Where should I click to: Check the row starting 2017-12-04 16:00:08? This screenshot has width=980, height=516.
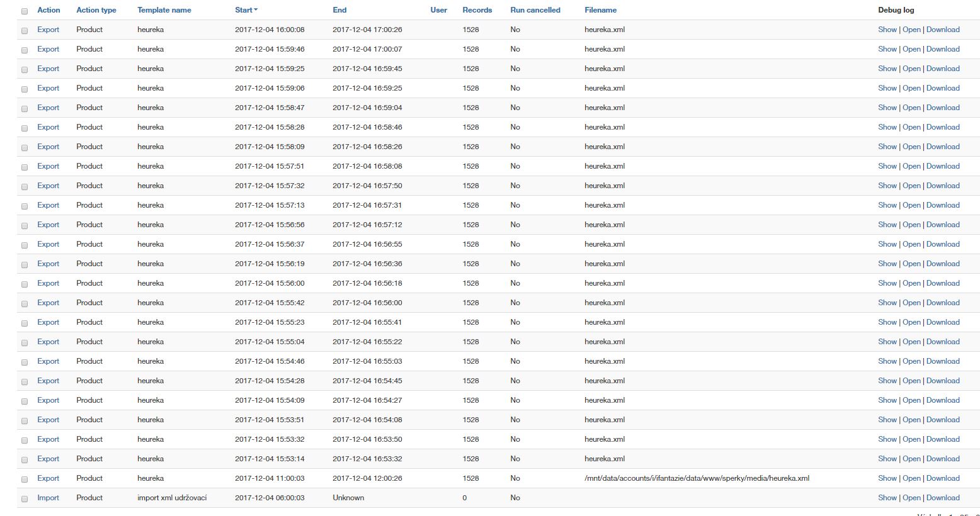25,31
